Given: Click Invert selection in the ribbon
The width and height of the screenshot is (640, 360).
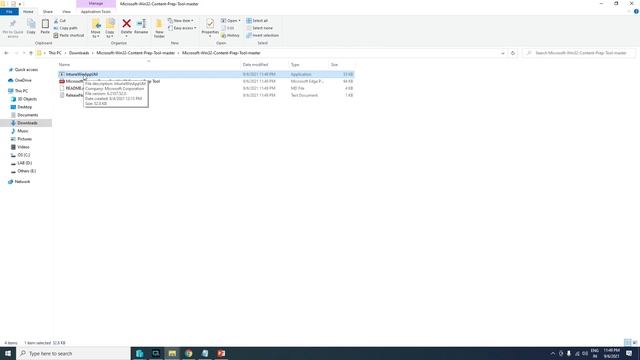Looking at the screenshot, I should pyautogui.click(x=262, y=36).
